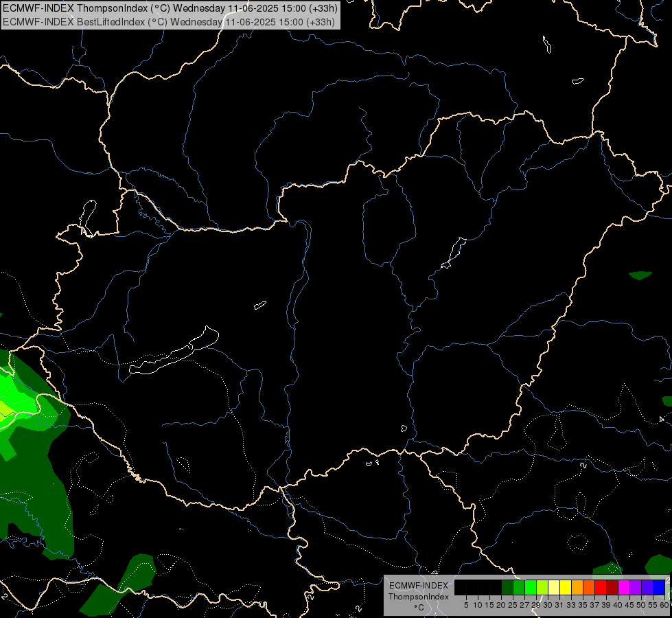Click the legend tick label 20

click(502, 605)
